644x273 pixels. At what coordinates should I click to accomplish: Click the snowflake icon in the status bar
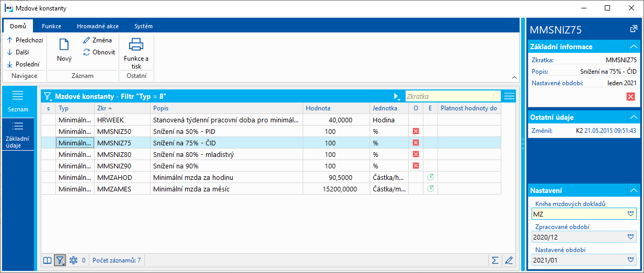click(x=73, y=260)
